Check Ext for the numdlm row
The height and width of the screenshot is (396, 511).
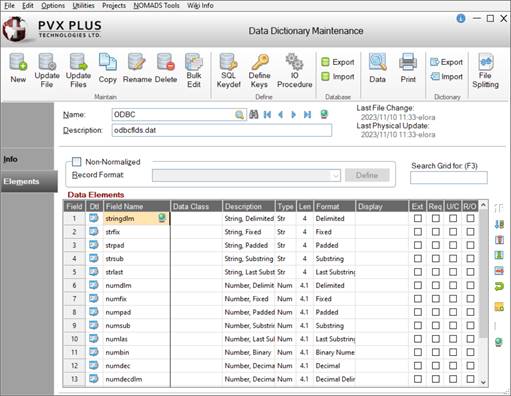pos(418,285)
